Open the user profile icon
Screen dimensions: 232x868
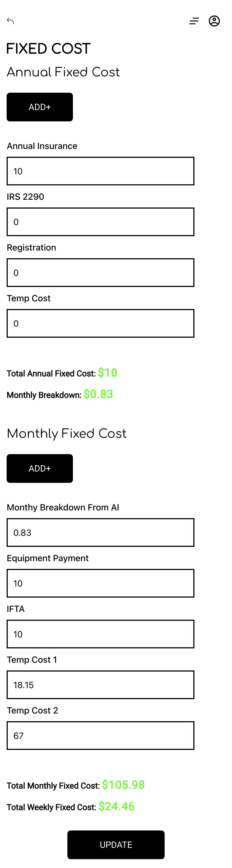coord(214,21)
